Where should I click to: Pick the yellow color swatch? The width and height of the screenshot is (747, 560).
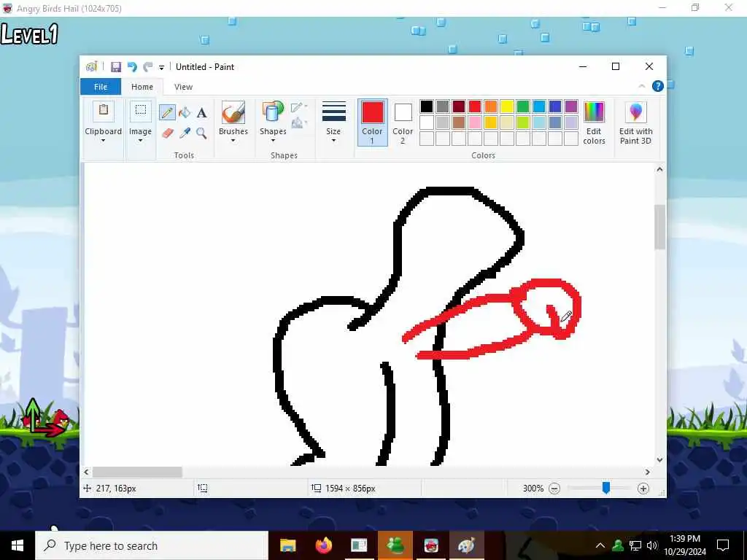click(507, 106)
